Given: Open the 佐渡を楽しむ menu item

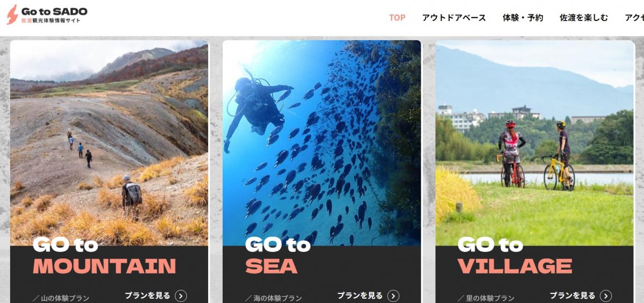Looking at the screenshot, I should (584, 18).
